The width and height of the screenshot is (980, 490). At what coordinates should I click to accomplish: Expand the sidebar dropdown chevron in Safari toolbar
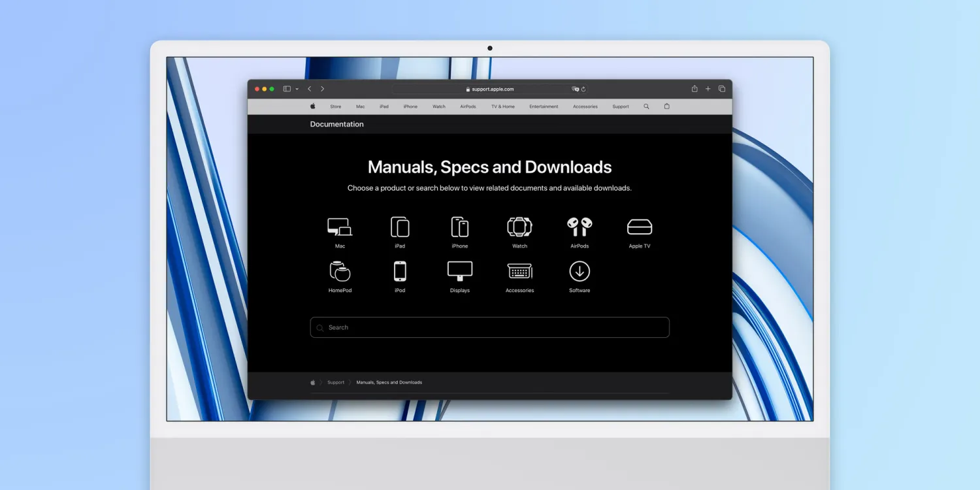[x=297, y=89]
